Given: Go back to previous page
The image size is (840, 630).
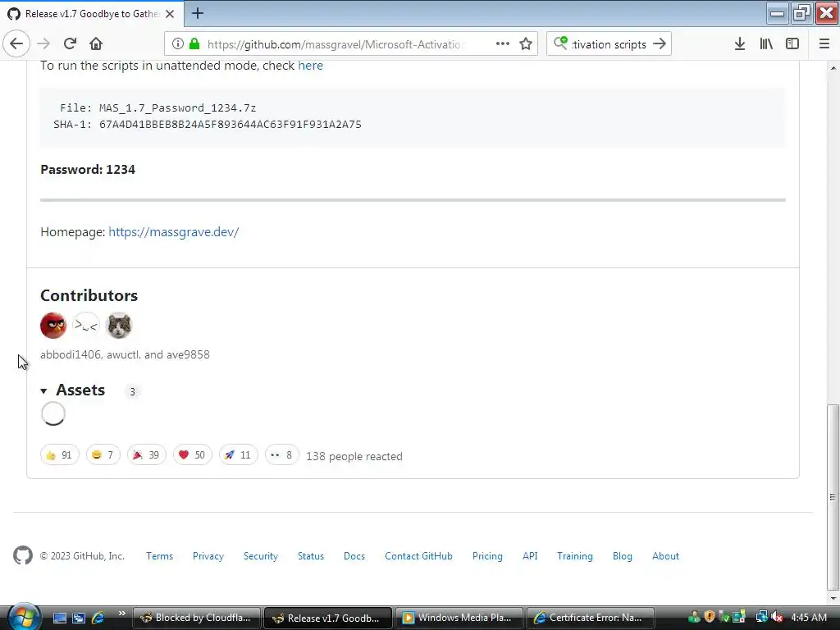Looking at the screenshot, I should click(16, 43).
